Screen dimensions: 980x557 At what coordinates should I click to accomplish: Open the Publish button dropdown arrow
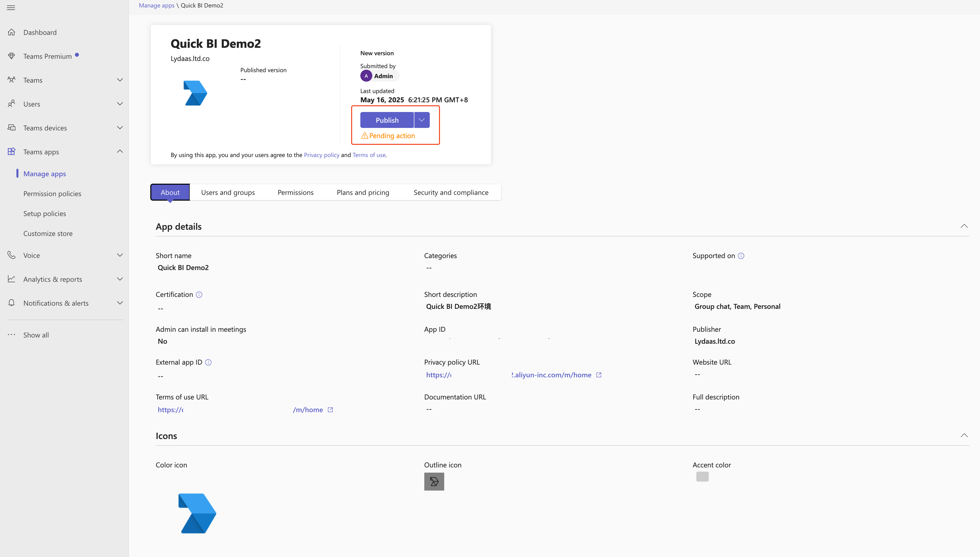(422, 120)
